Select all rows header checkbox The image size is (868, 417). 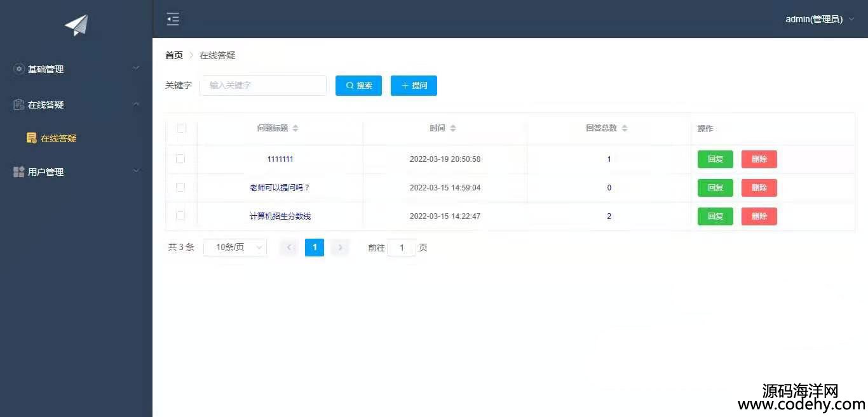tap(182, 128)
